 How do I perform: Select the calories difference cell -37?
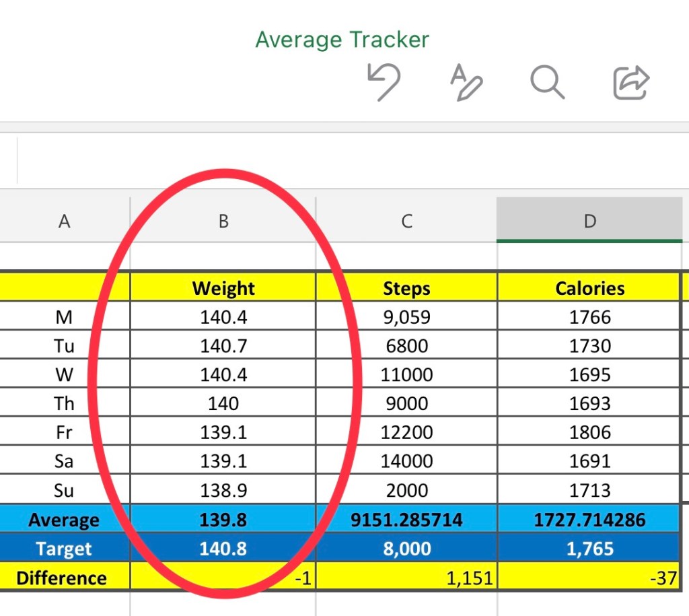(x=589, y=577)
